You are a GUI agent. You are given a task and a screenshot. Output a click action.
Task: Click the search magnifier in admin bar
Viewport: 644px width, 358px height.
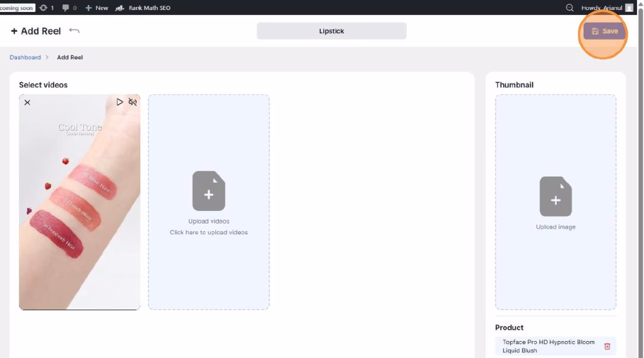[570, 8]
